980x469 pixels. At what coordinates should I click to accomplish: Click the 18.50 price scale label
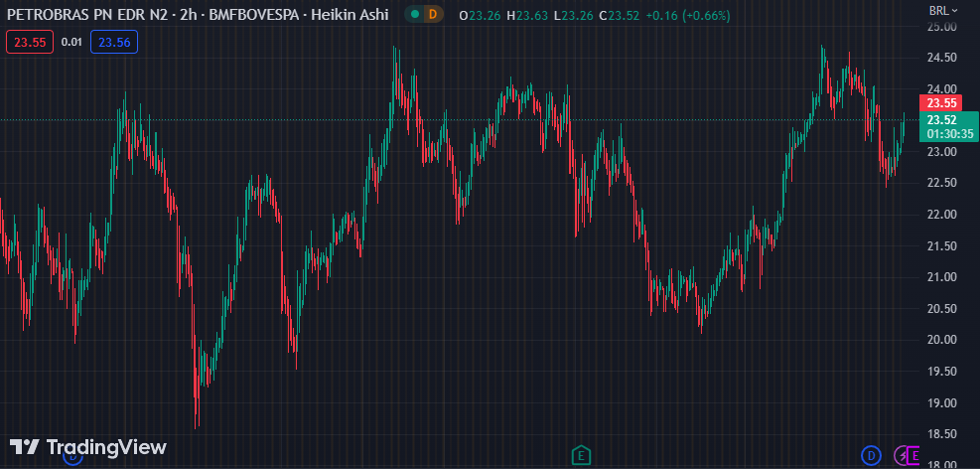[942, 434]
